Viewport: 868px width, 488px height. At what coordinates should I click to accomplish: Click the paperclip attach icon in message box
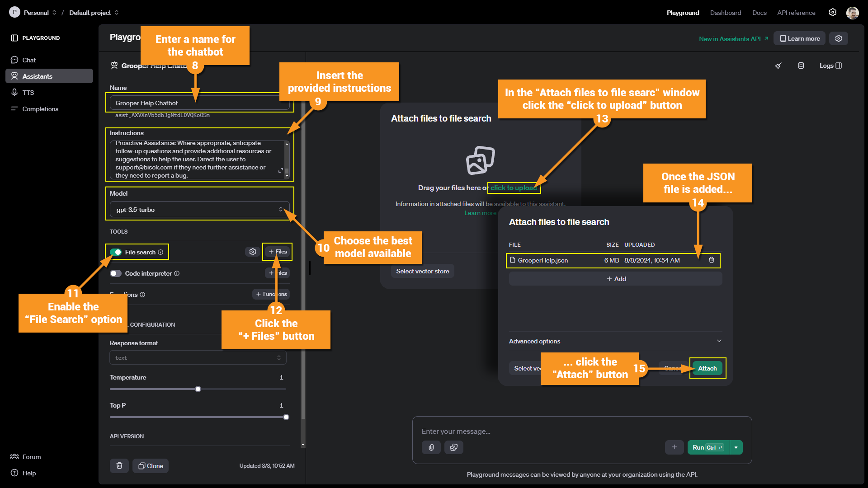[431, 447]
